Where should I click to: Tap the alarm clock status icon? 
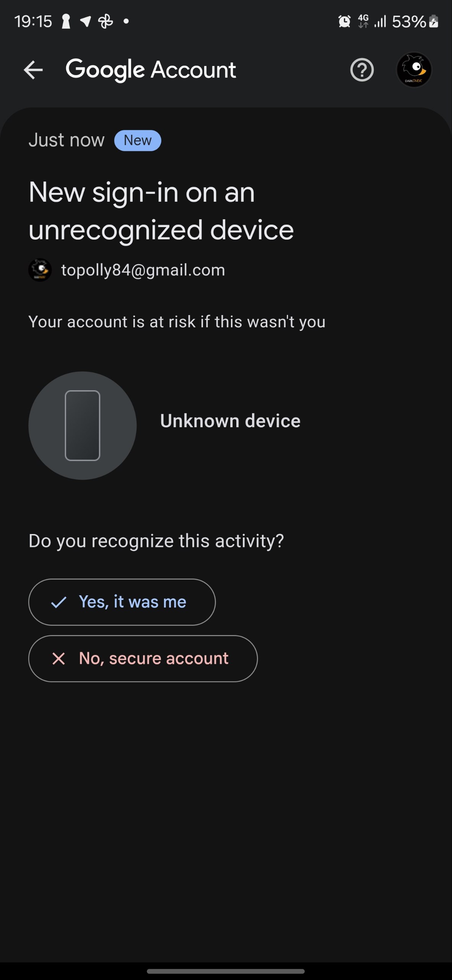coord(344,21)
